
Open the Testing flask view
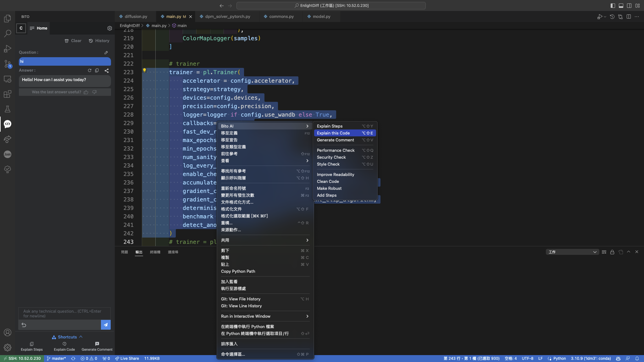pos(7,109)
